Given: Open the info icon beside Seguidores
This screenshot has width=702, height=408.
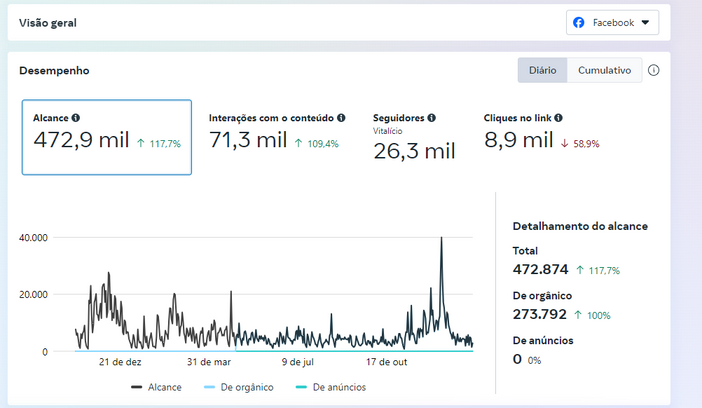Looking at the screenshot, I should click(x=432, y=118).
